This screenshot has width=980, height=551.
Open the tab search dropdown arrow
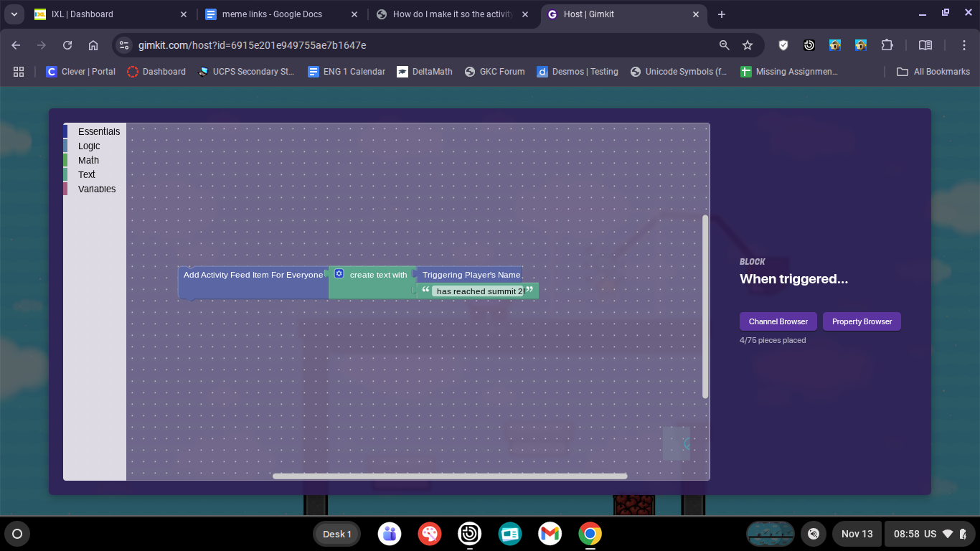click(14, 14)
